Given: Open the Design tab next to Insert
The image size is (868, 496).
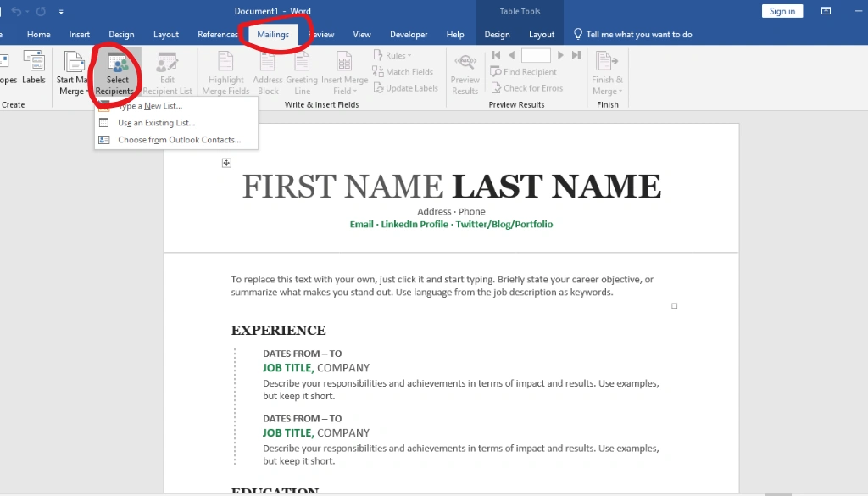Looking at the screenshot, I should [121, 34].
